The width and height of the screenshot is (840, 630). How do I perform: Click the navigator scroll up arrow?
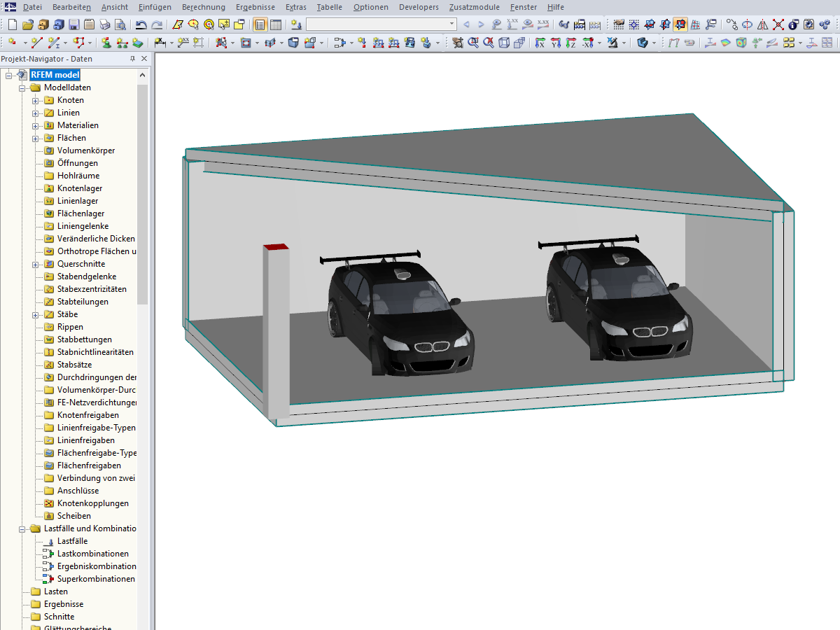143,75
